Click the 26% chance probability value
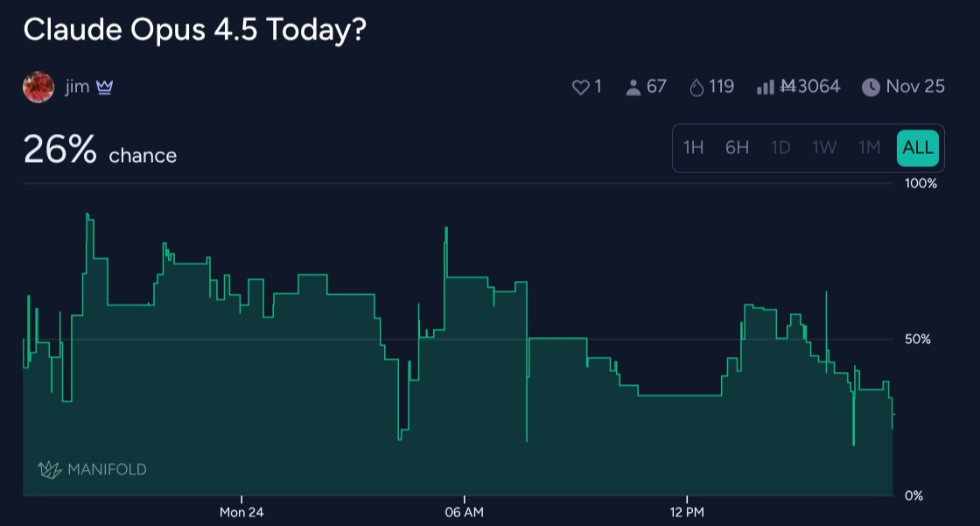Screen dimensions: 980x526 click(x=59, y=151)
